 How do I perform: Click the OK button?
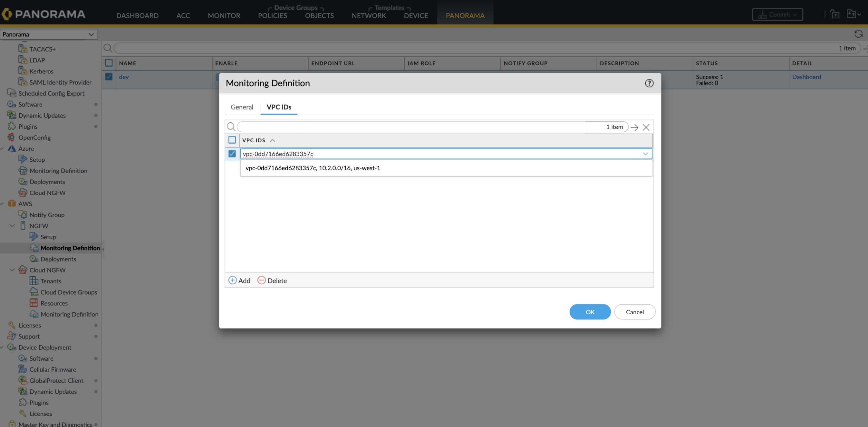(590, 312)
